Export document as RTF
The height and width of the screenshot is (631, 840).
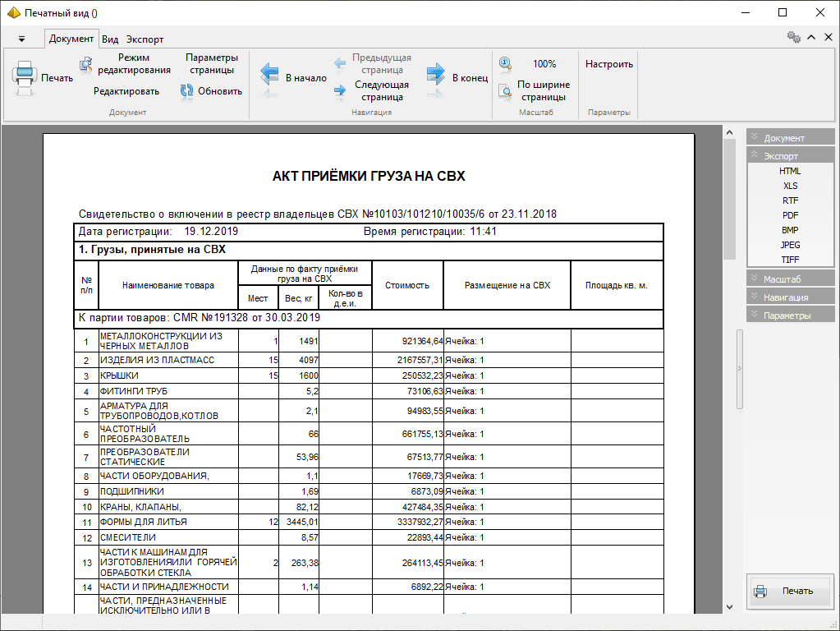(x=790, y=200)
